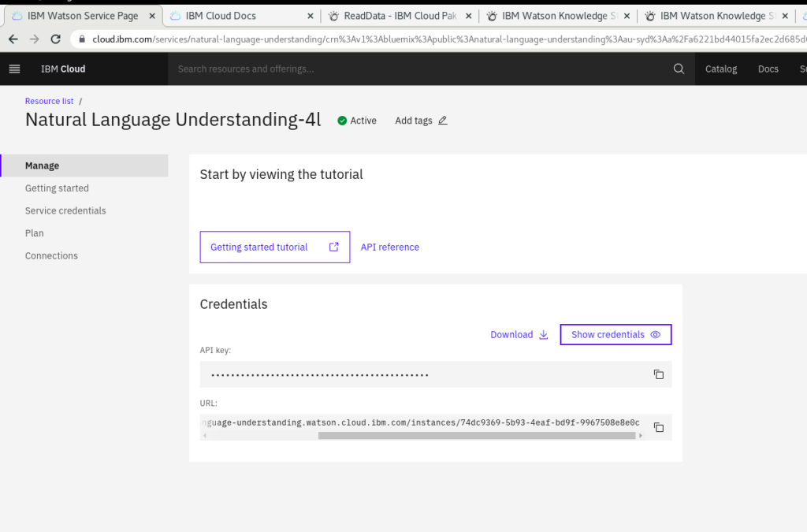The image size is (807, 532).
Task: Close the IBM Watson Service Page tab
Action: coord(151,16)
